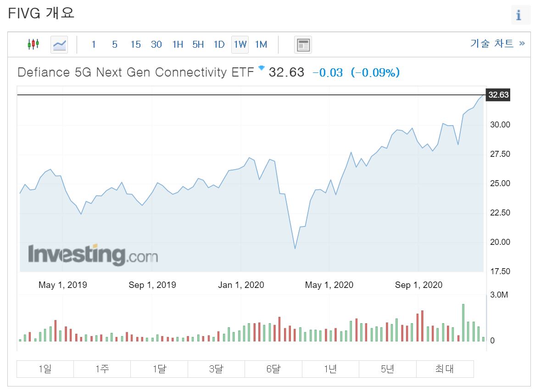Switch to candlestick chart view
Screen dimensions: 535x392
click(33, 44)
